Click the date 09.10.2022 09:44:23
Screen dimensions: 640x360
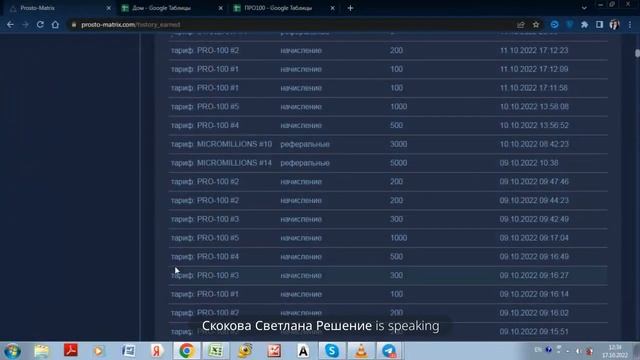pyautogui.click(x=534, y=200)
